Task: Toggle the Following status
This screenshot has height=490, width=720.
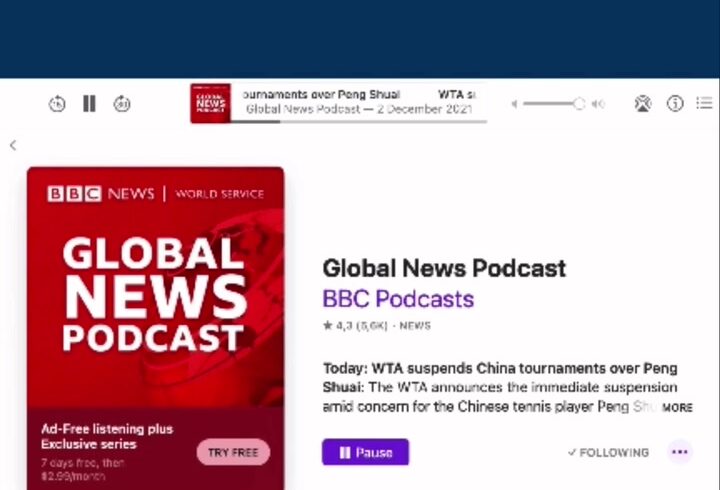Action: coord(608,453)
